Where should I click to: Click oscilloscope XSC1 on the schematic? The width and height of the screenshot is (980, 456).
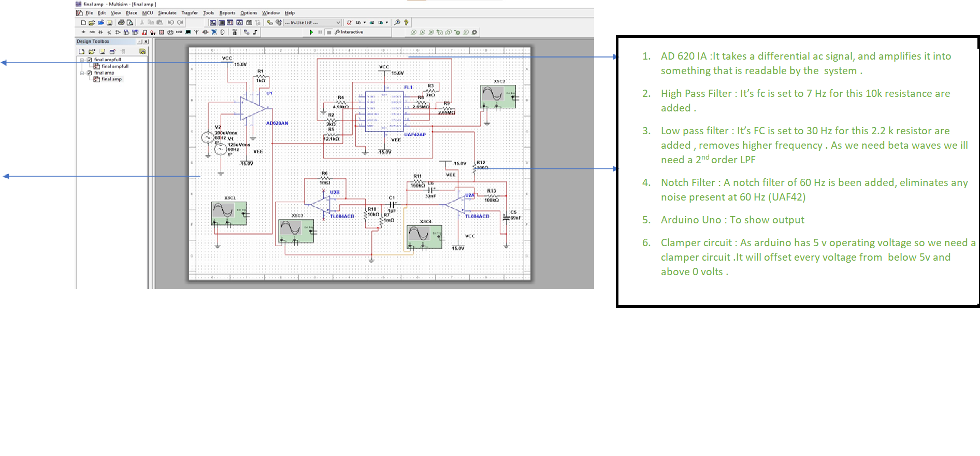[x=228, y=213]
